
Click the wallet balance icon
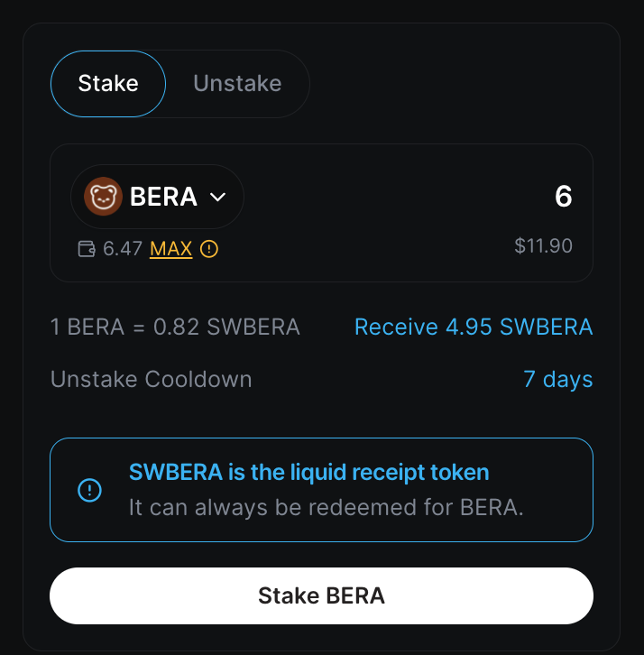(x=87, y=249)
